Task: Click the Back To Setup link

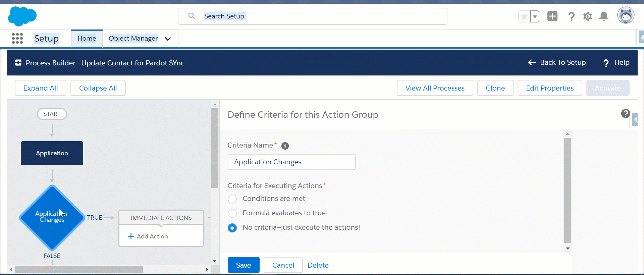Action: pos(557,62)
